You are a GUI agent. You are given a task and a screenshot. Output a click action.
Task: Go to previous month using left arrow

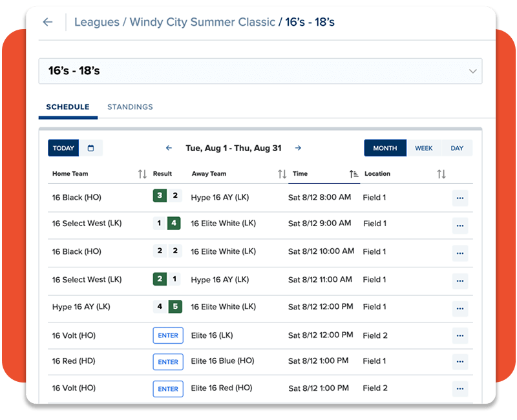(x=169, y=147)
